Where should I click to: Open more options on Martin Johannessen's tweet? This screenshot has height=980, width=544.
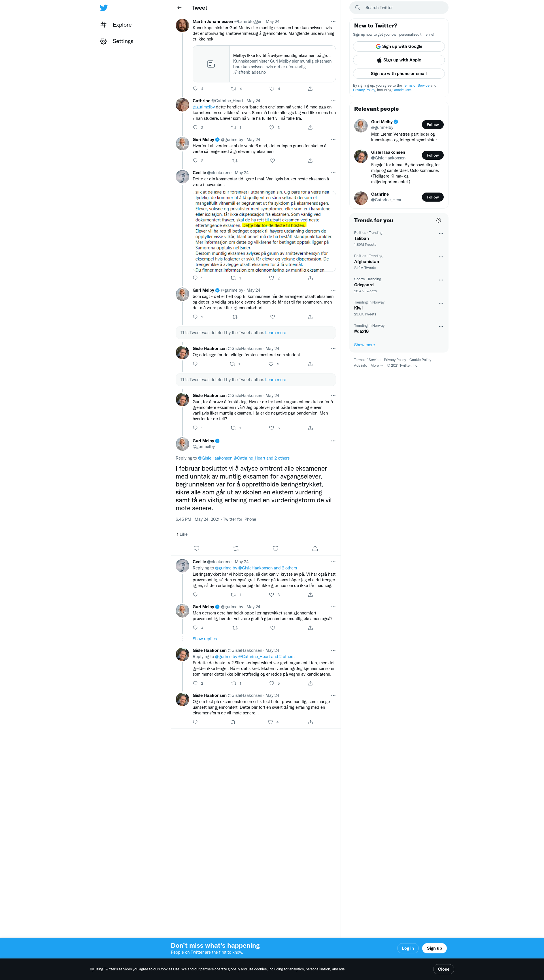pyautogui.click(x=333, y=22)
